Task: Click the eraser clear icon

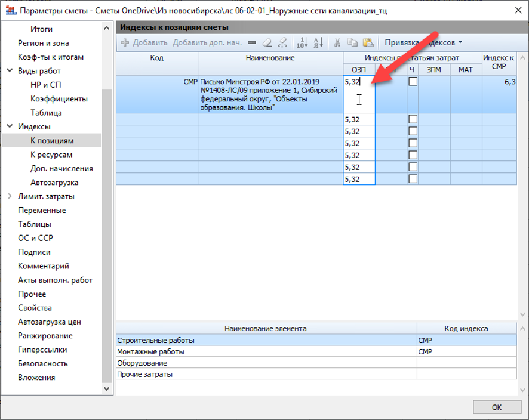Action: pyautogui.click(x=267, y=42)
